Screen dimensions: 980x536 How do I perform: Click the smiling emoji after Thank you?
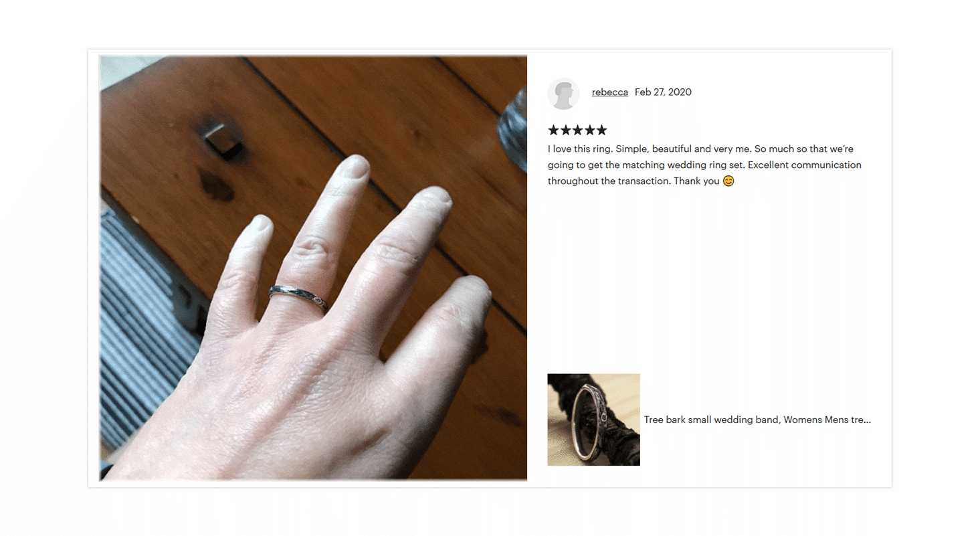[x=728, y=181]
